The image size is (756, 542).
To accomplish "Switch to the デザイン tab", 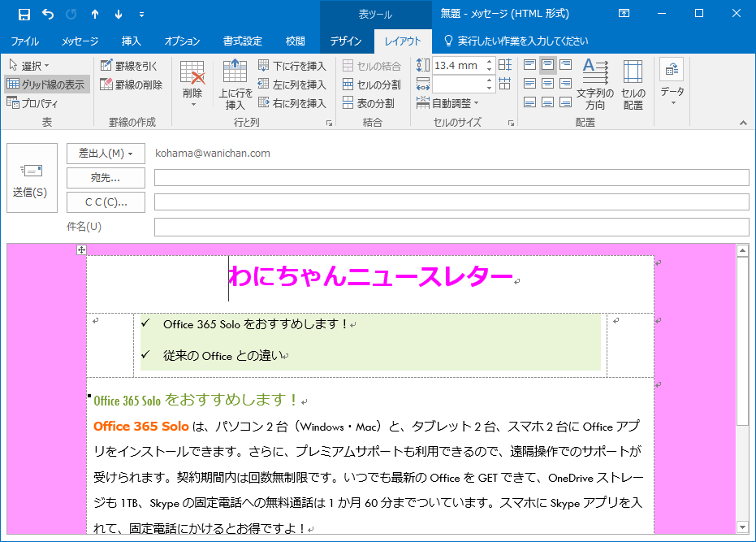I will pyautogui.click(x=346, y=41).
